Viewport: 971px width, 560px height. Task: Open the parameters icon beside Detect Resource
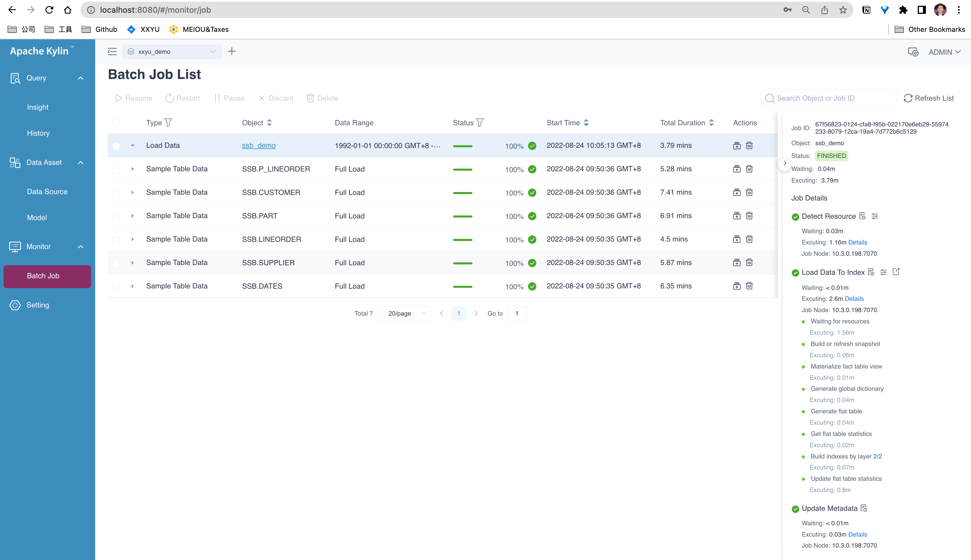click(874, 216)
